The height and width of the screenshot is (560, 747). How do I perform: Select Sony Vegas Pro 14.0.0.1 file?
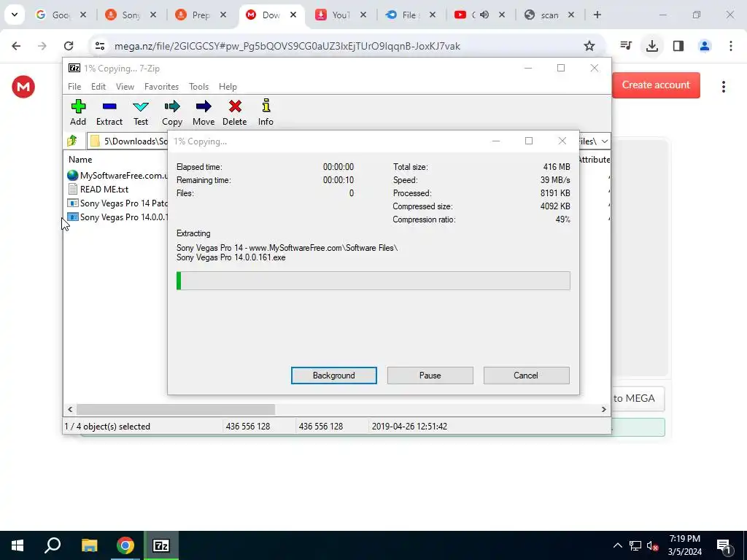[x=117, y=217]
